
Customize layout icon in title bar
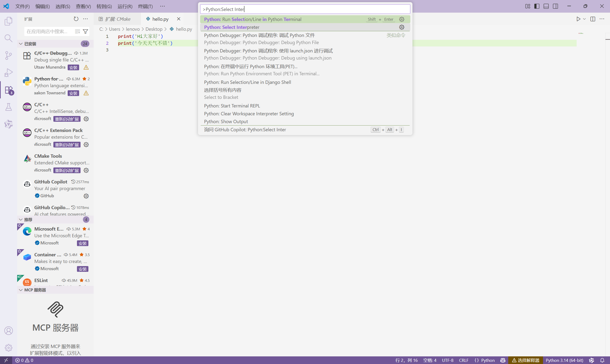pyautogui.click(x=528, y=6)
